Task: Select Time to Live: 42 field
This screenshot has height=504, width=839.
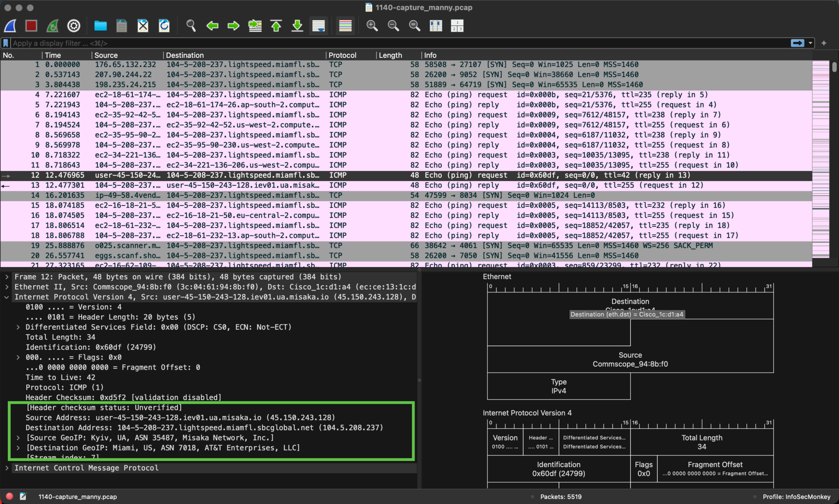Action: click(x=60, y=377)
